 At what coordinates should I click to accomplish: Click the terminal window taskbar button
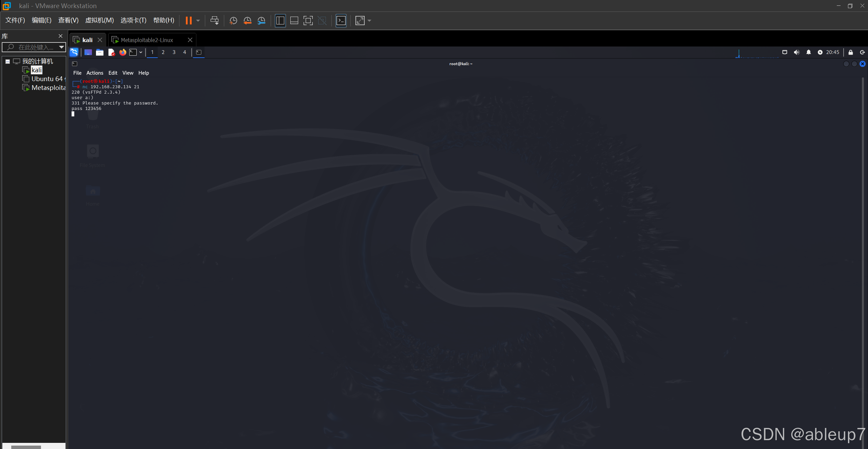pos(199,52)
